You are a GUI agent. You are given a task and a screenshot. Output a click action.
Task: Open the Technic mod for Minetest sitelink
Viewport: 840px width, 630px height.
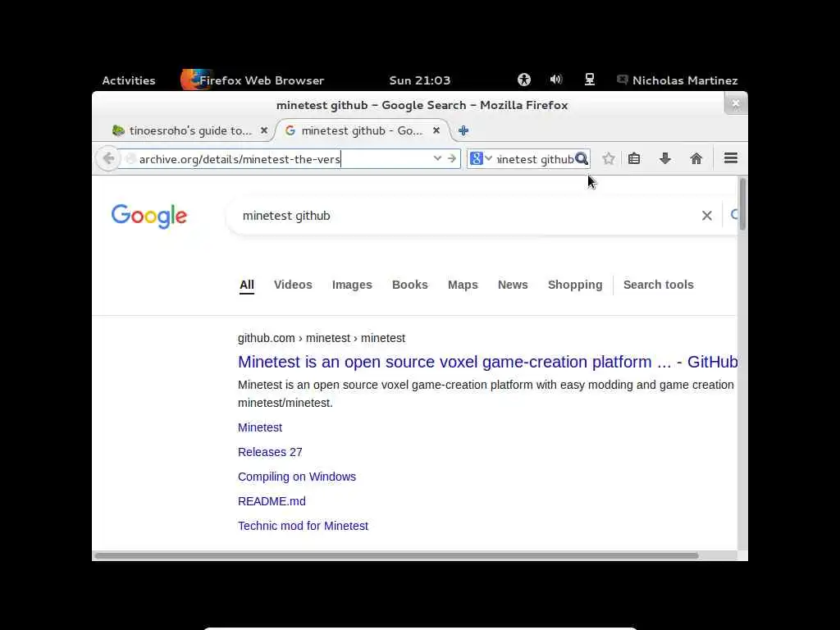303,526
